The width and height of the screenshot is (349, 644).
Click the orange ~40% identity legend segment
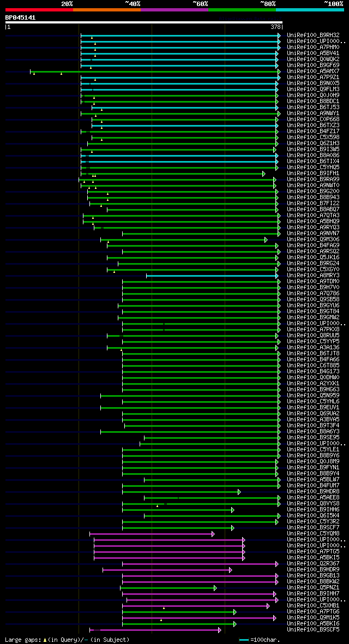107,9
